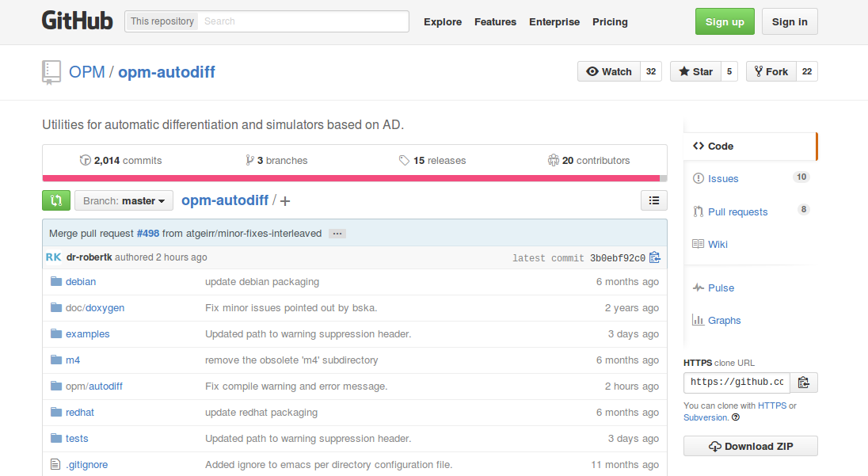Click the repository search input field
This screenshot has height=476, width=868.
[303, 21]
